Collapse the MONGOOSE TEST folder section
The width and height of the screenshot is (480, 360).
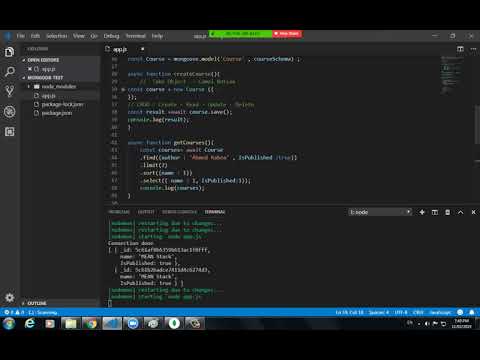coord(45,77)
